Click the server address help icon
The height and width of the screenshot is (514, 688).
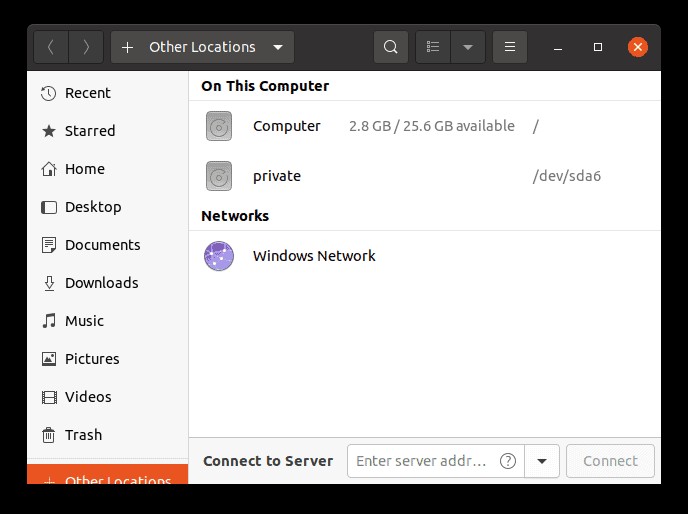508,461
